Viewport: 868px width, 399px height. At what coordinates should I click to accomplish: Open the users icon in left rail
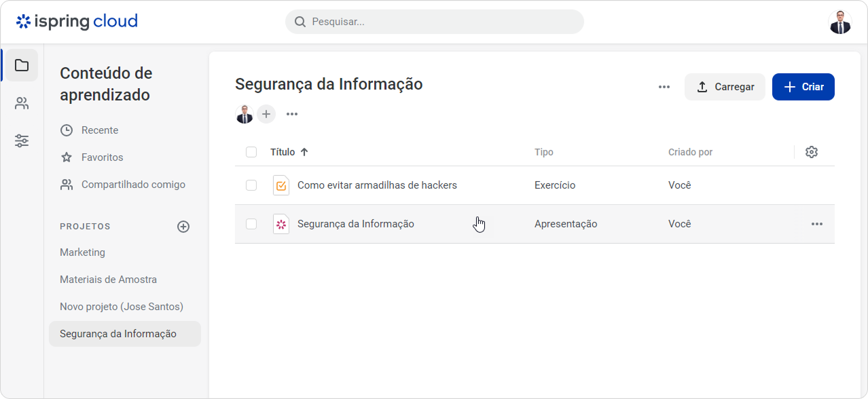point(22,103)
